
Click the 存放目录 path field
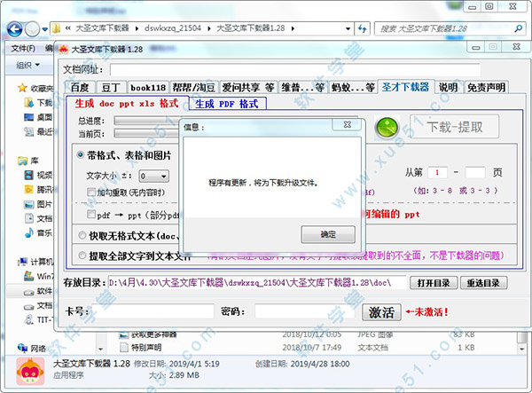point(257,283)
